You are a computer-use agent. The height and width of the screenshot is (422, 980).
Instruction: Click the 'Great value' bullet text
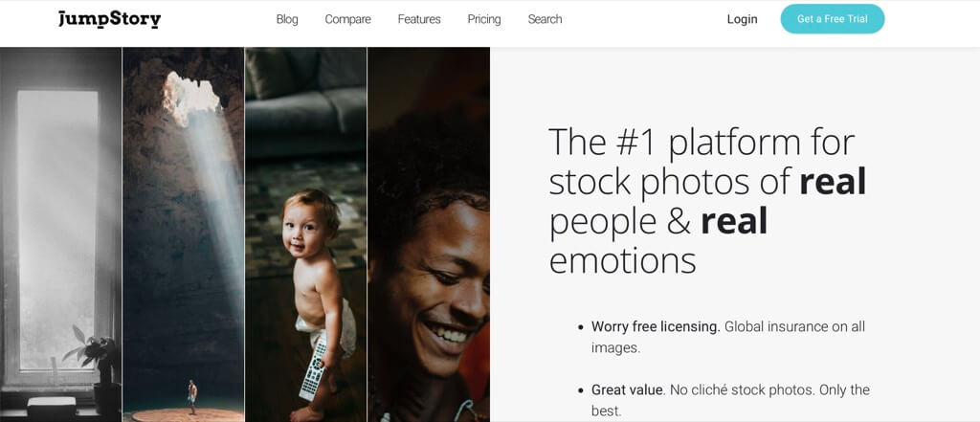click(x=627, y=390)
